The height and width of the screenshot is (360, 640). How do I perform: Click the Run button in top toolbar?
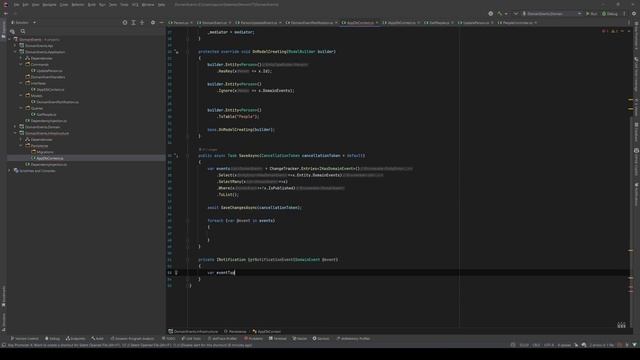tap(591, 13)
